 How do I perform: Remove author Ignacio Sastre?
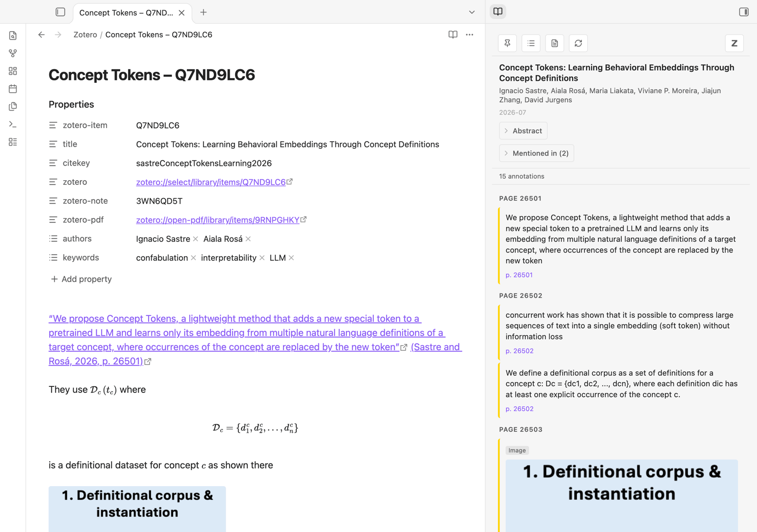[195, 239]
